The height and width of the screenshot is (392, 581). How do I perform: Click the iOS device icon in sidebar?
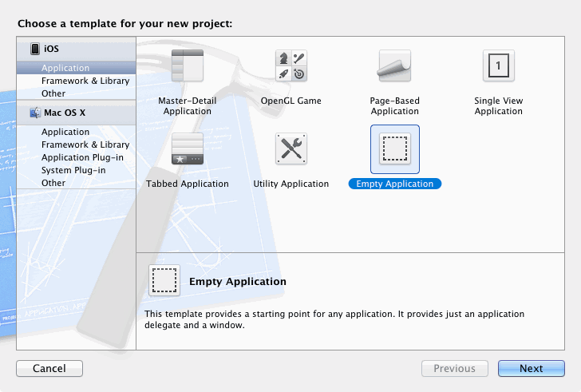click(35, 49)
